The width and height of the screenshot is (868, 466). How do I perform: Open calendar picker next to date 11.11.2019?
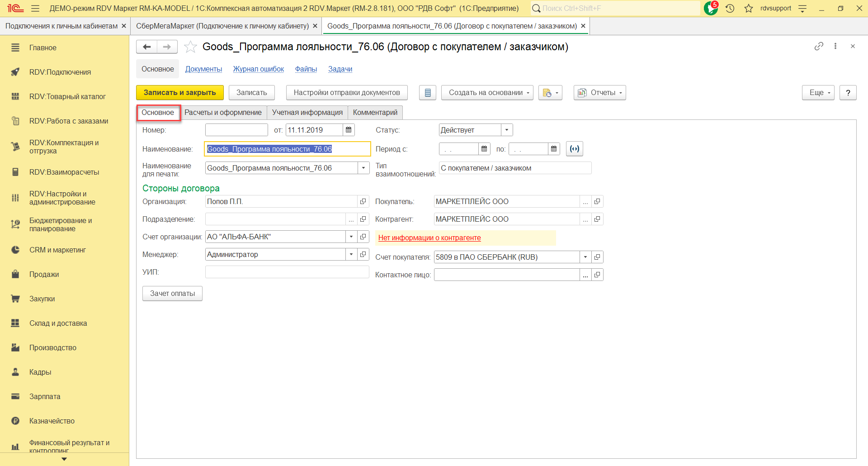[349, 130]
